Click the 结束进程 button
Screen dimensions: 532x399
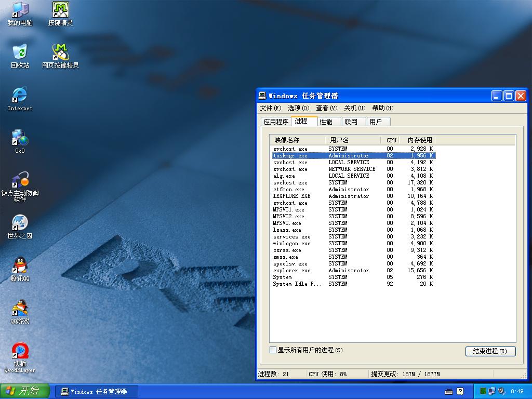(490, 351)
